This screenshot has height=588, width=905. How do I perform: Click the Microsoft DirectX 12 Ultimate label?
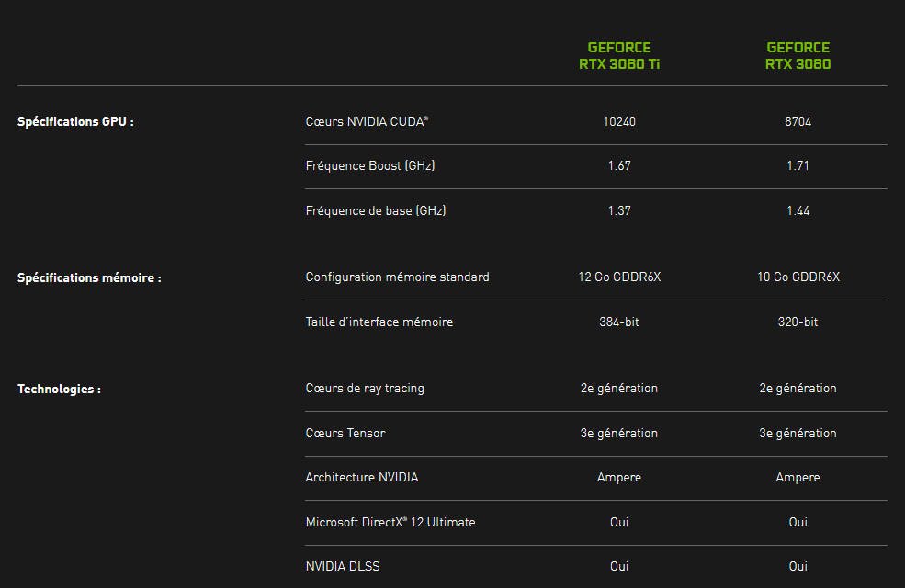(390, 523)
